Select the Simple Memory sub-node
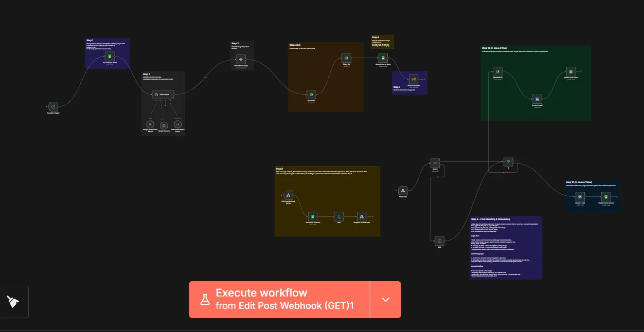This screenshot has height=332, width=644. pyautogui.click(x=164, y=125)
